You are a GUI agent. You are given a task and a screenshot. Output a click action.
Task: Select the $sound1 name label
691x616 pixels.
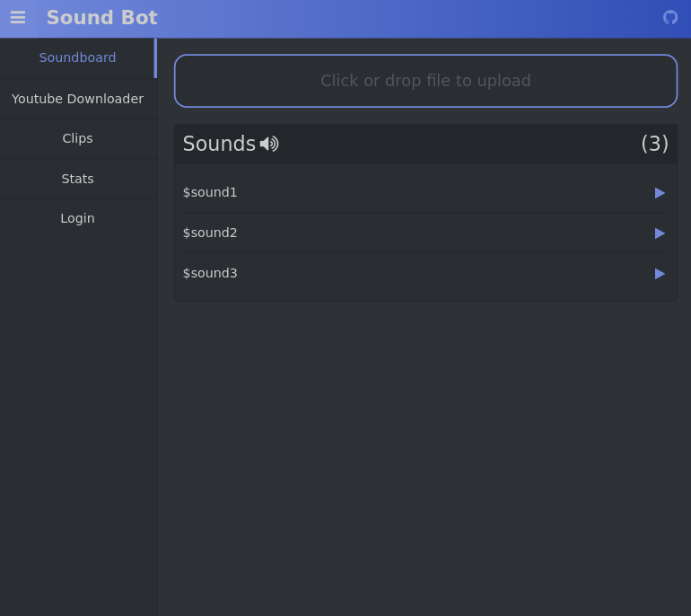210,192
